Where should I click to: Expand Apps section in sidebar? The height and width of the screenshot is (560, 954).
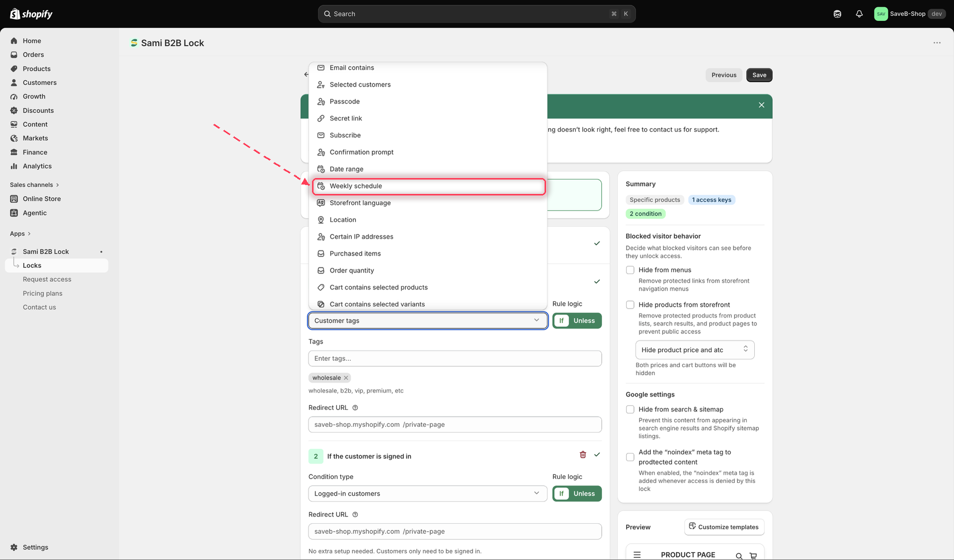pyautogui.click(x=20, y=234)
